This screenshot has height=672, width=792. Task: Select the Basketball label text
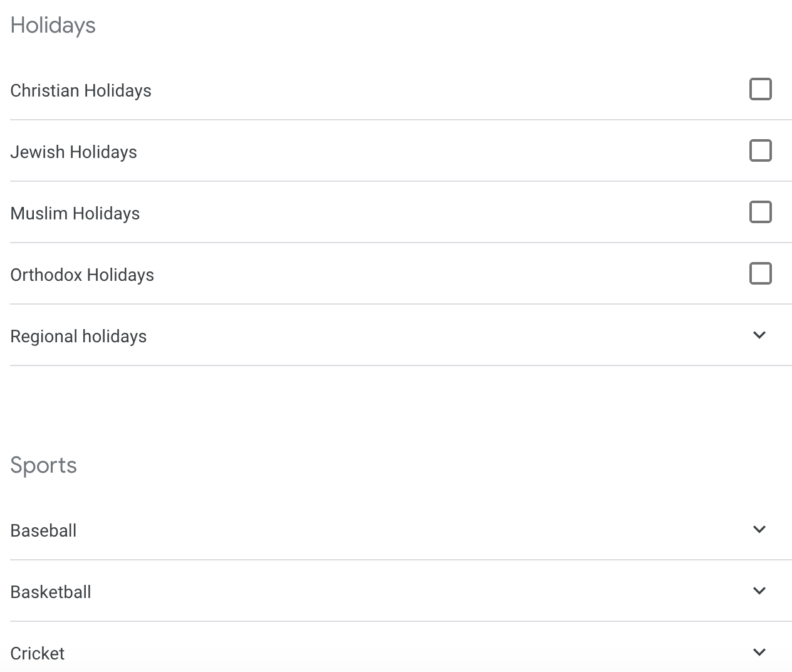pyautogui.click(x=51, y=592)
